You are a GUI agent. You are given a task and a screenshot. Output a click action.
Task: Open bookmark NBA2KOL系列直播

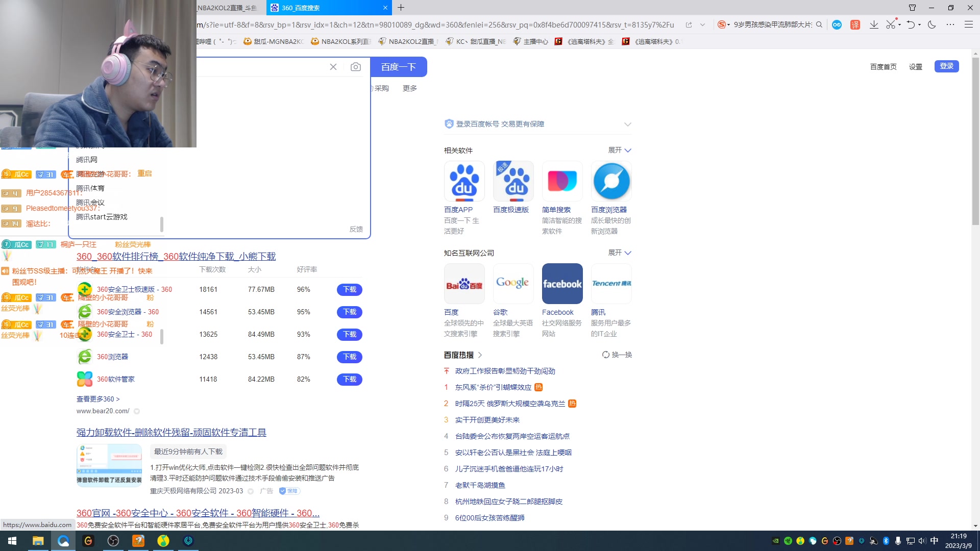pyautogui.click(x=340, y=41)
